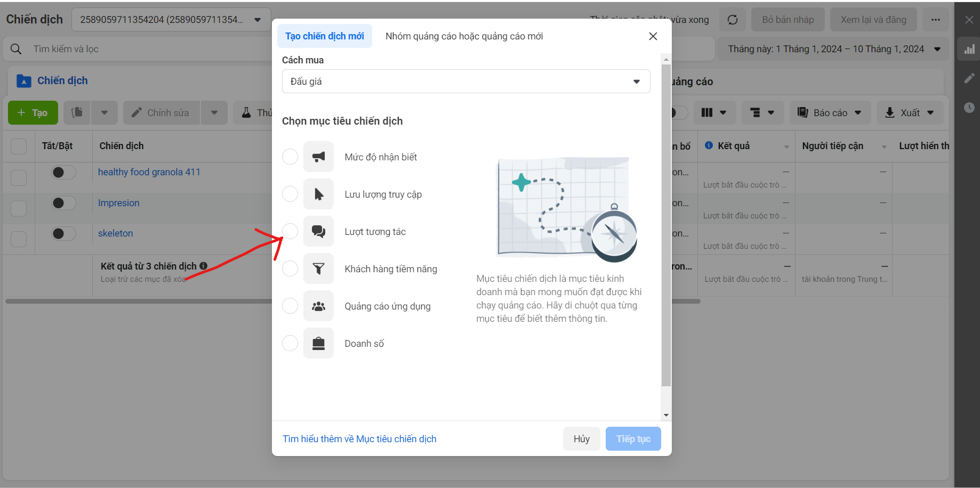Screen dimensions: 980x488
Task: Select the Tạo chiến dịch mới tab
Action: pos(325,36)
